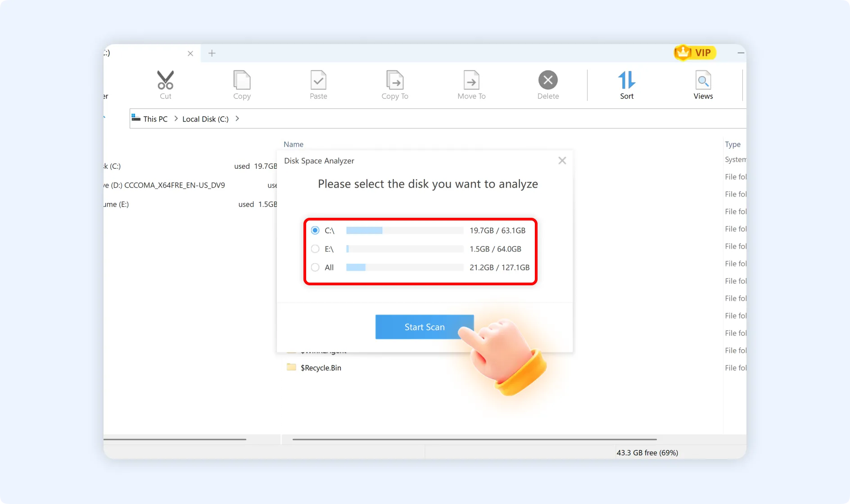Select the C:\ drive radio button
Image resolution: width=850 pixels, height=504 pixels.
pos(315,230)
